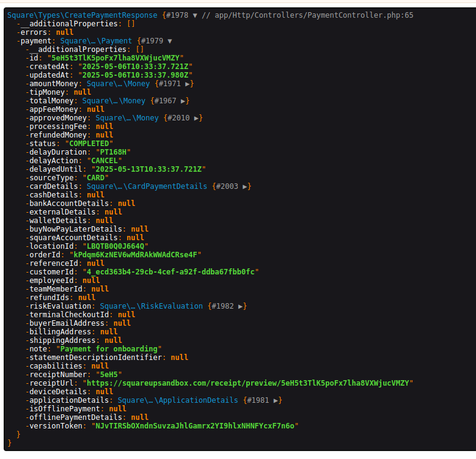Click the referenceId property name

[54, 263]
